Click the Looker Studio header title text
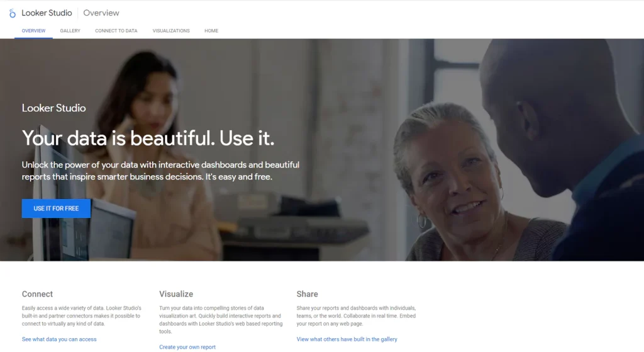Screen dimensions: 644x352 pyautogui.click(x=47, y=13)
